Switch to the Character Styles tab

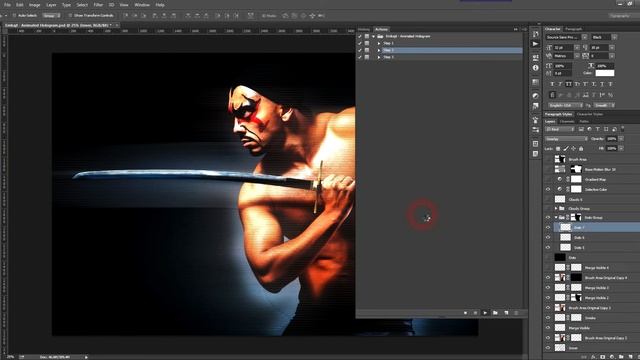pyautogui.click(x=590, y=114)
